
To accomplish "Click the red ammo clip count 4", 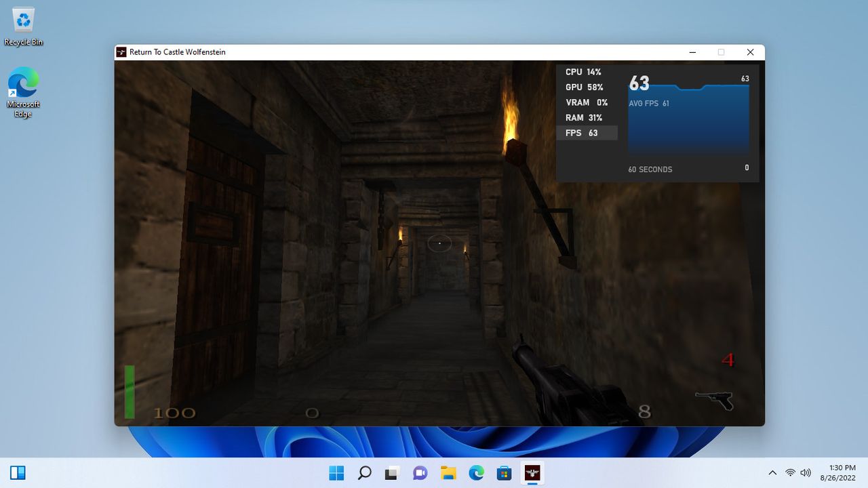I will pyautogui.click(x=728, y=360).
